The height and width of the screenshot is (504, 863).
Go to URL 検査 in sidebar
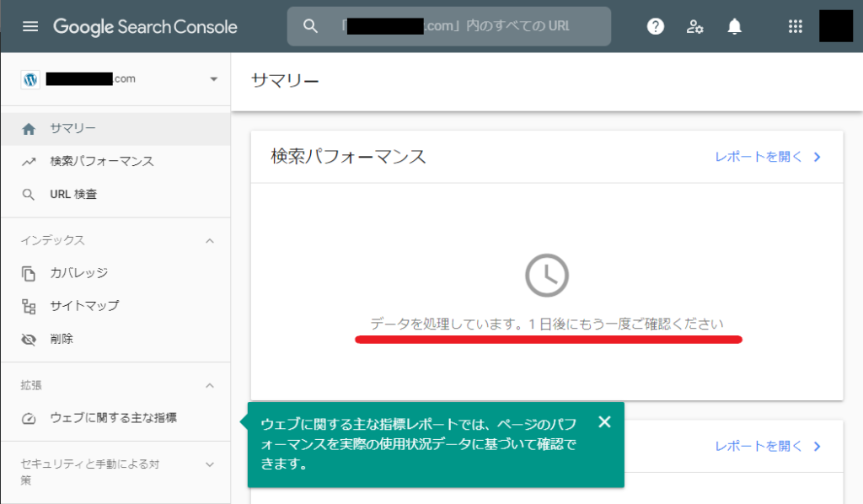73,194
